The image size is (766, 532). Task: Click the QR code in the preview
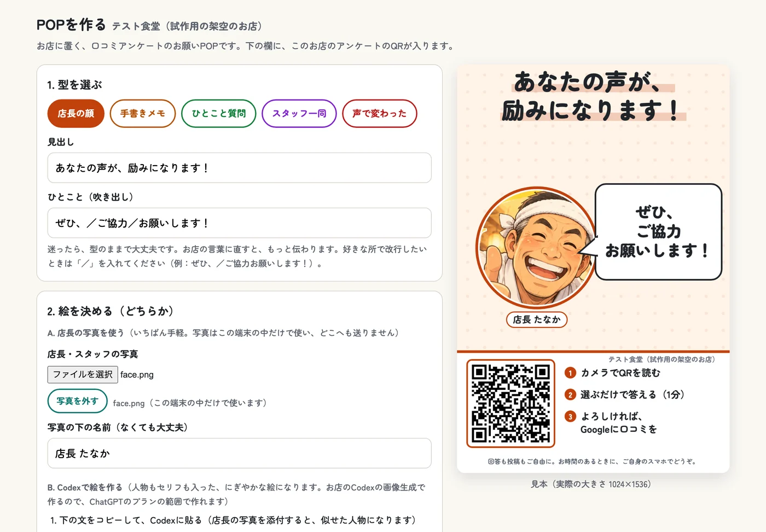click(x=510, y=404)
